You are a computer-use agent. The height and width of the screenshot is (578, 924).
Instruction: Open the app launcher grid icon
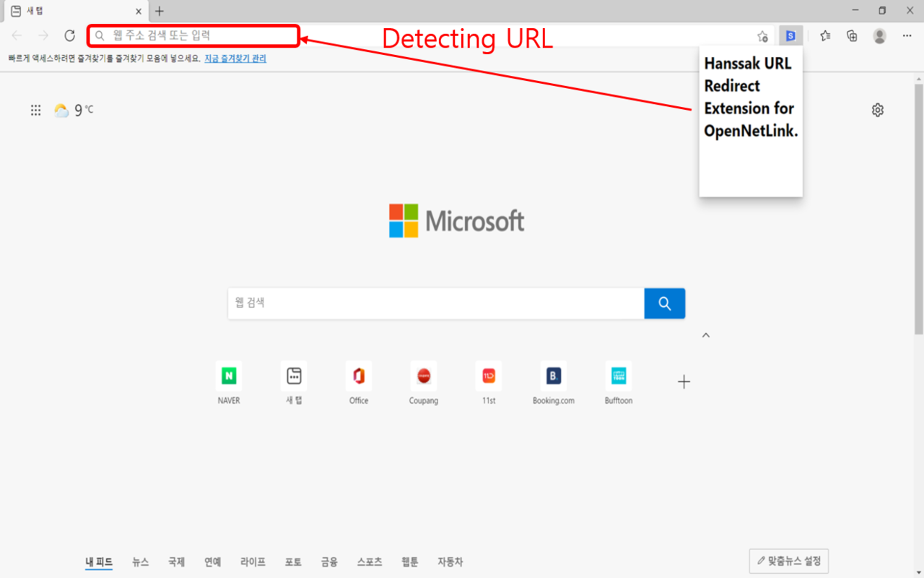pos(35,110)
